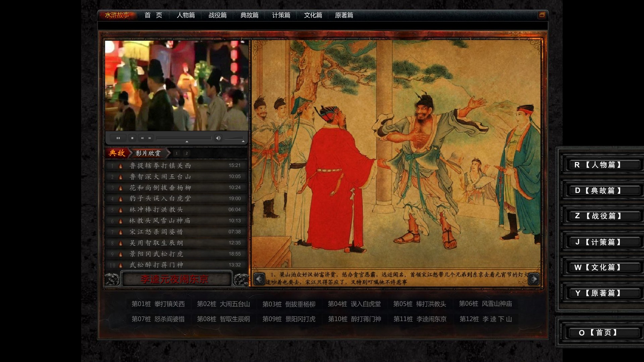Open the 计策篇 top menu
Image resolution: width=644 pixels, height=362 pixels.
click(x=281, y=15)
